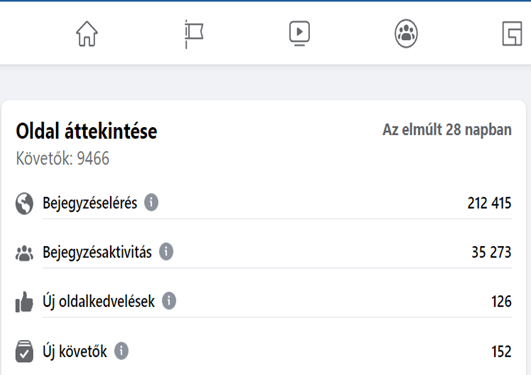Image resolution: width=531 pixels, height=375 pixels.
Task: Select the Új követők label
Action: [75, 351]
